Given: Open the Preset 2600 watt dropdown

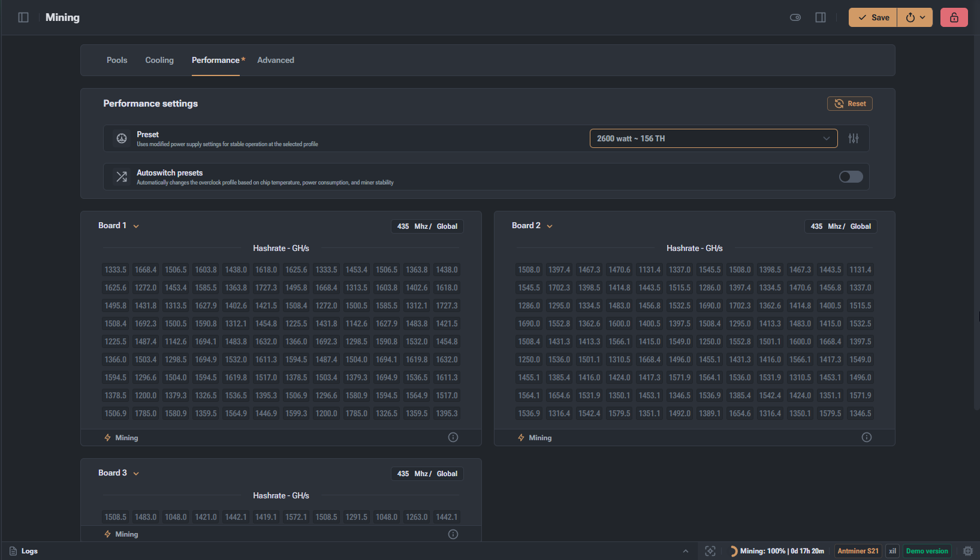Looking at the screenshot, I should tap(713, 138).
